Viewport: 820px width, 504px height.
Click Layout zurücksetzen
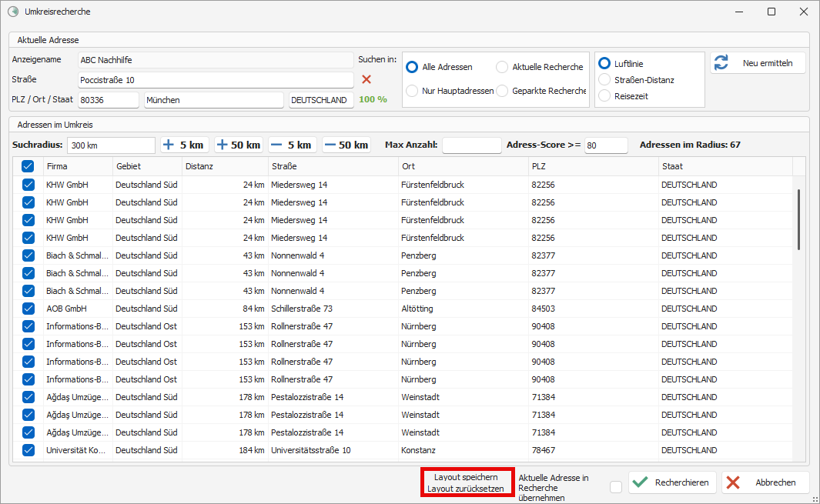coord(466,489)
